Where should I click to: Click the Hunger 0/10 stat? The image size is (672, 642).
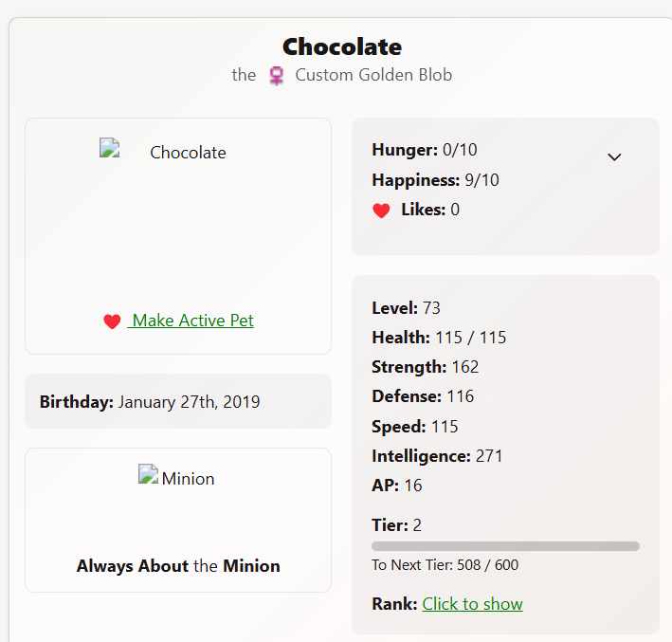(424, 150)
